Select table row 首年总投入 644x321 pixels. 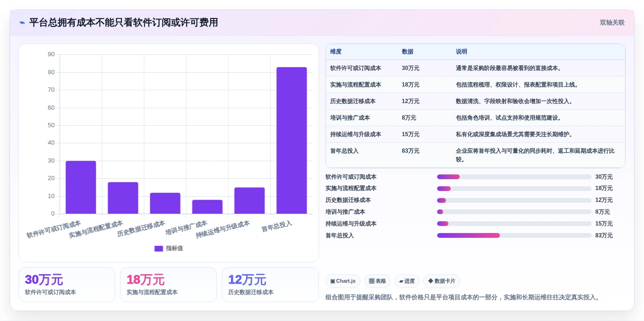[x=475, y=155]
